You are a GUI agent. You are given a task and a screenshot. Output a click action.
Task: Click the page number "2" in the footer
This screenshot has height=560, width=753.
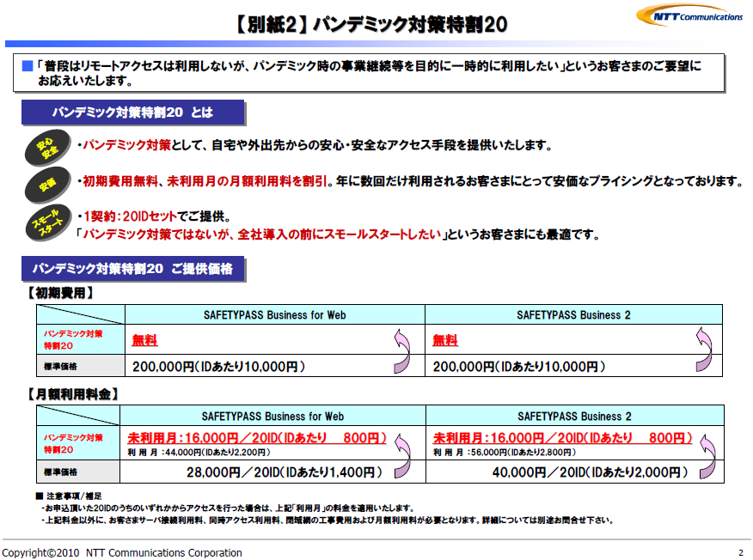[x=740, y=553]
